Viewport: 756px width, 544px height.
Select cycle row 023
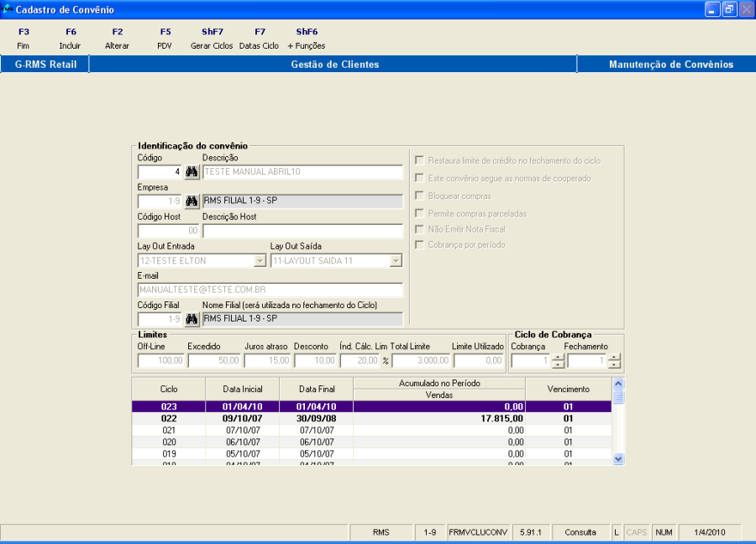click(371, 406)
